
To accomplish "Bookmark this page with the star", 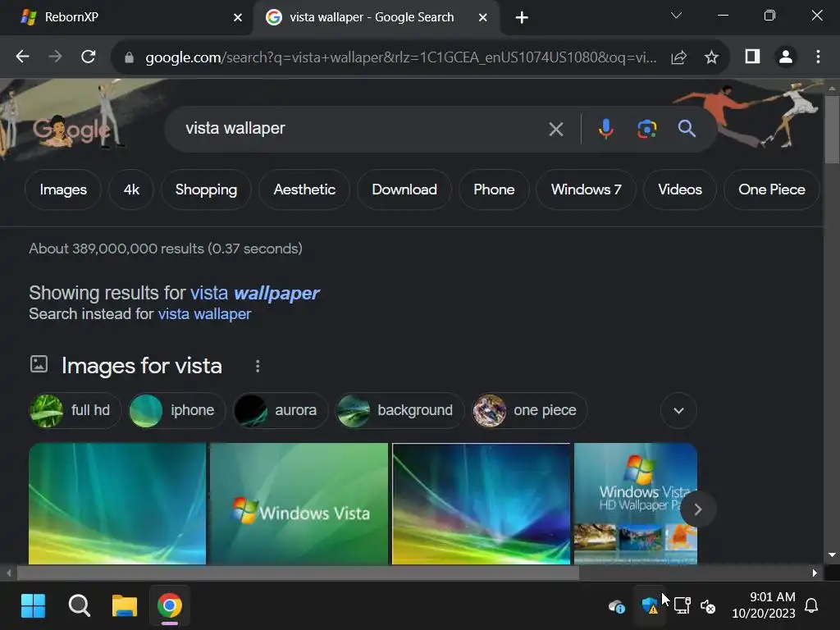I will (x=711, y=57).
